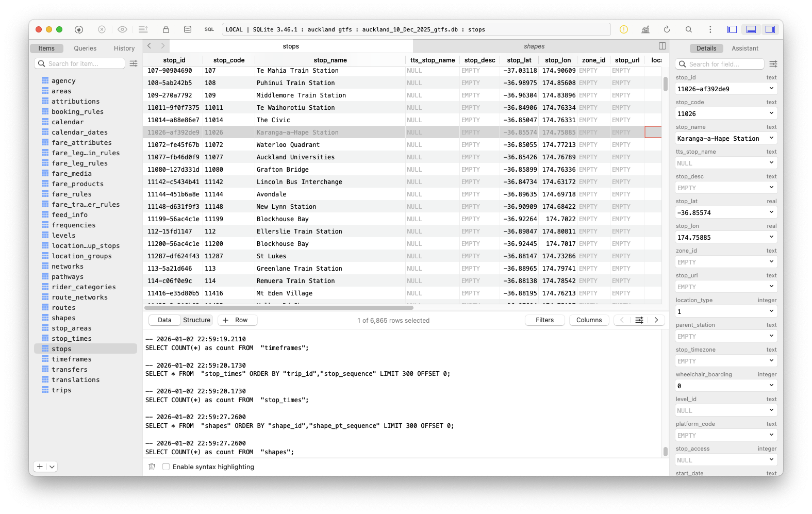This screenshot has height=514, width=812.
Task: Select the trips table in sidebar
Action: pos(61,390)
